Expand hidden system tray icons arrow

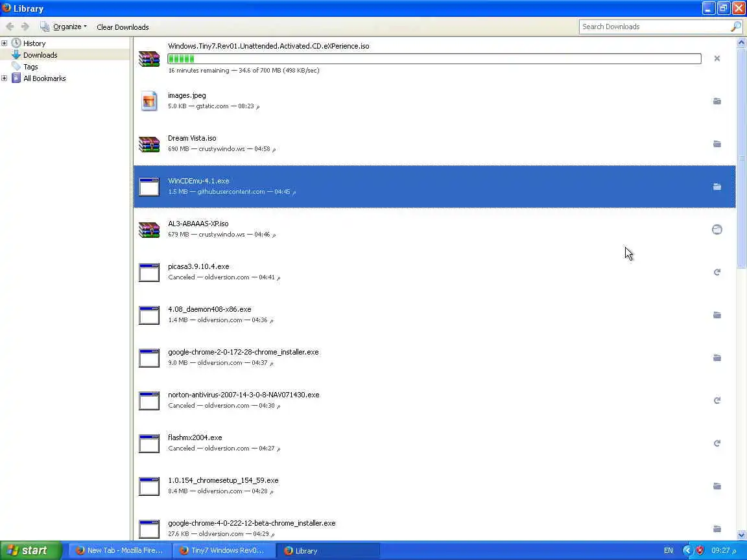click(x=687, y=550)
